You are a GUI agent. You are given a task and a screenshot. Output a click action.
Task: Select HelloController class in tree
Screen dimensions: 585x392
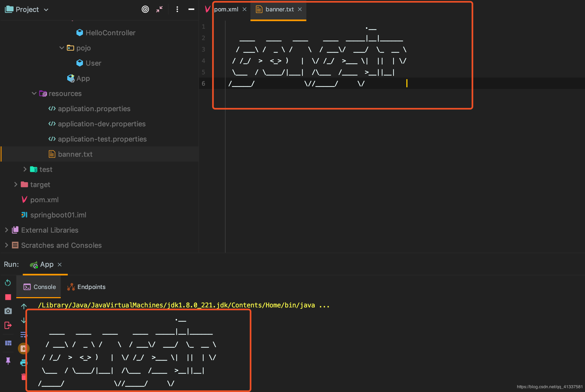(110, 33)
